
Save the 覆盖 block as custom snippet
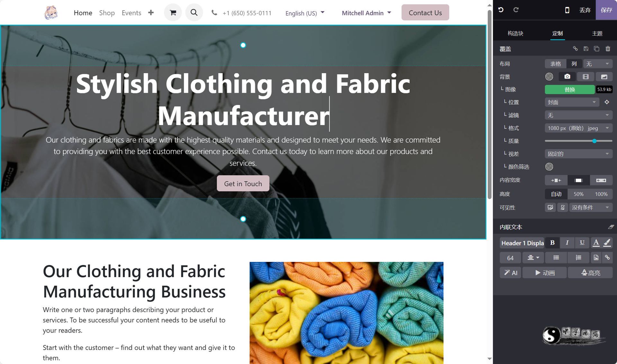point(586,49)
